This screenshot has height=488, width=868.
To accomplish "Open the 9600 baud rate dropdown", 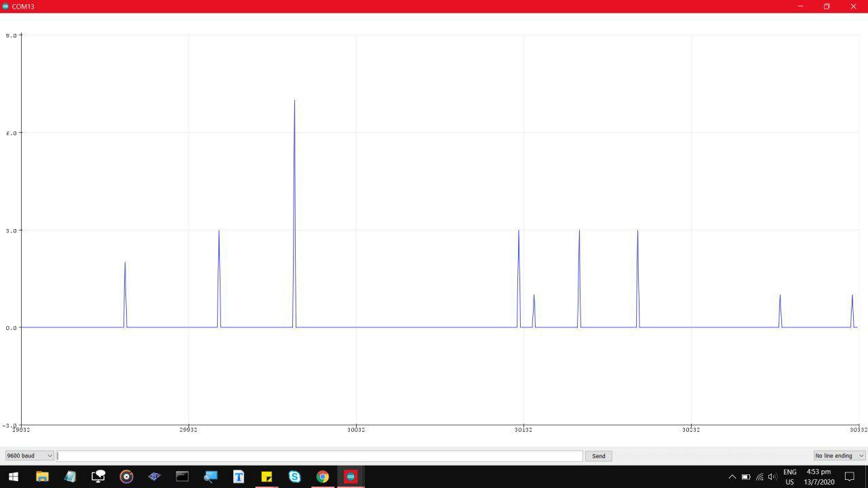I will [29, 455].
